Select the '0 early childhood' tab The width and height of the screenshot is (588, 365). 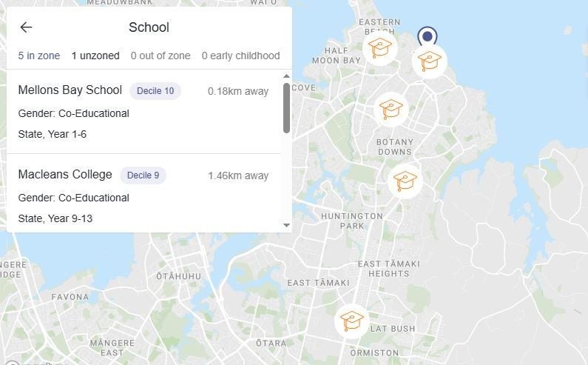(241, 56)
